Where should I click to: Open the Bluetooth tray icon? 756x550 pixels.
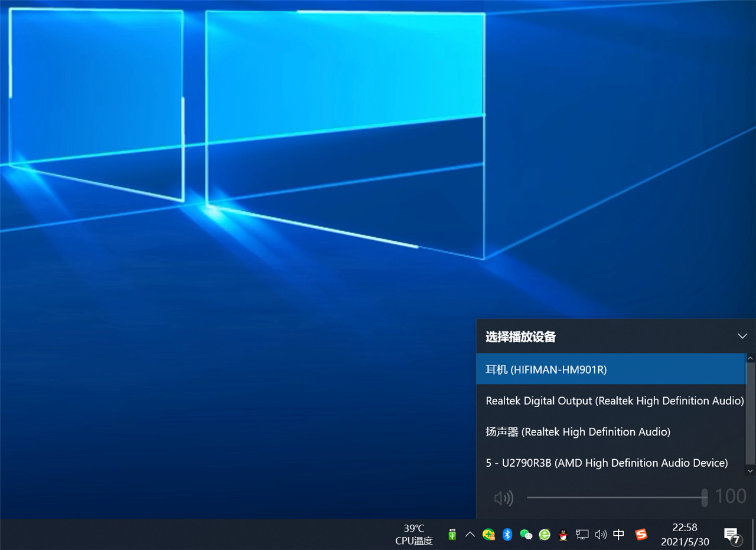(507, 535)
